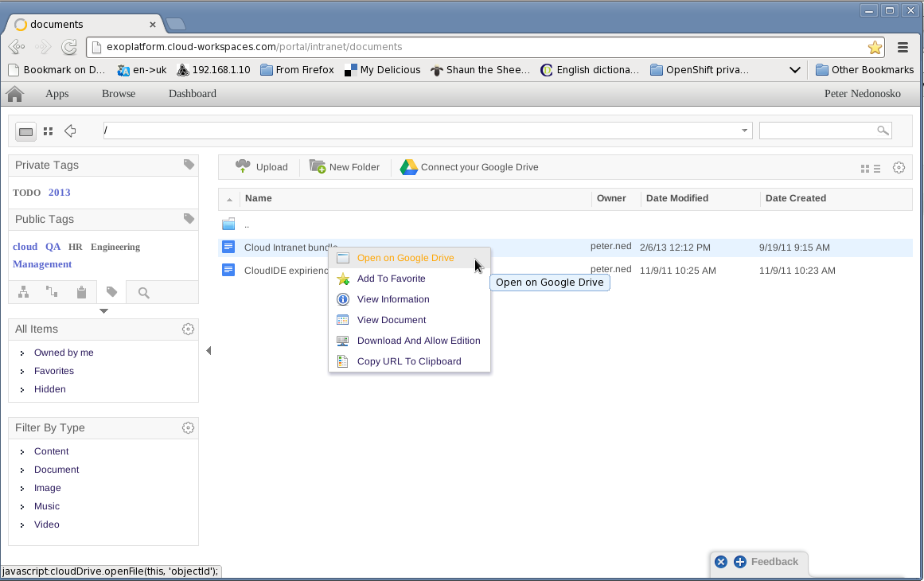Expand the Feedback widget with plus icon
Screen dimensions: 924x581
coord(740,562)
